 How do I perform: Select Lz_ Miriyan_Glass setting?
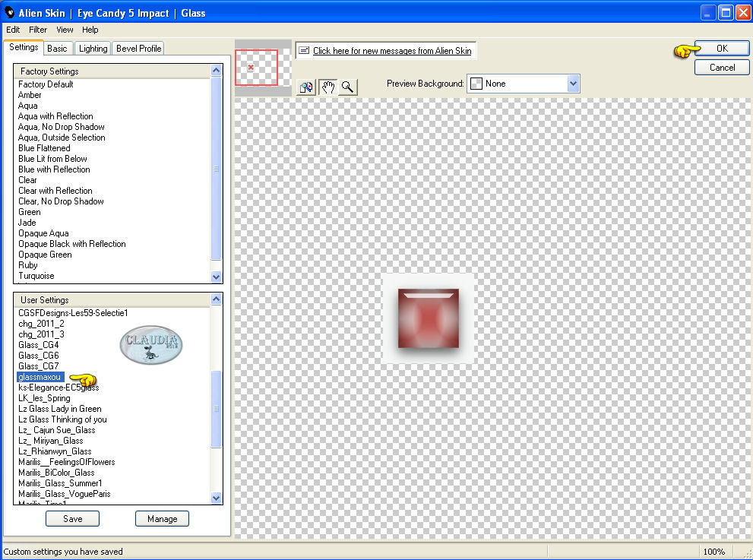[x=50, y=441]
